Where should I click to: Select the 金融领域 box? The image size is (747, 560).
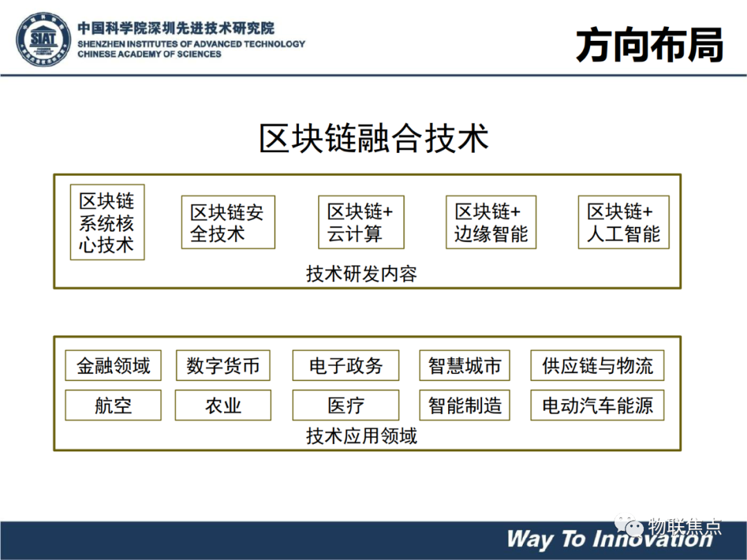(113, 366)
